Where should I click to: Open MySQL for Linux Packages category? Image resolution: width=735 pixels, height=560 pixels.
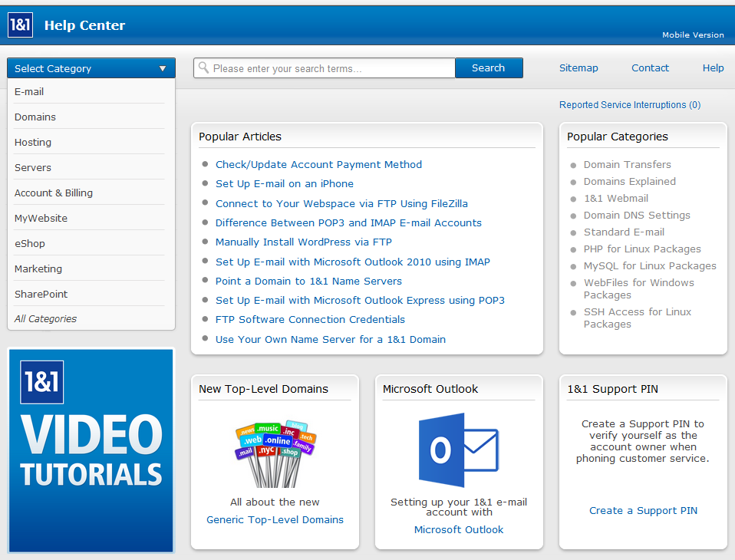pos(650,265)
